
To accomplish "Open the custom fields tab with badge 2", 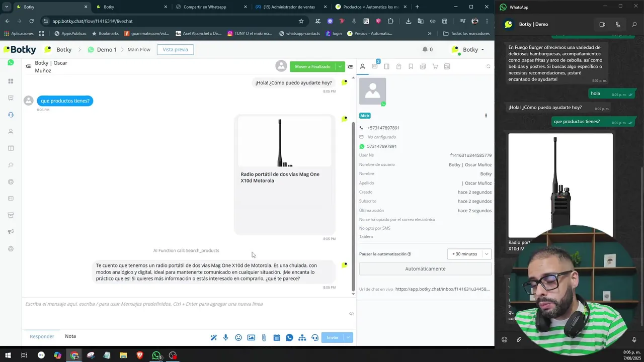I will coord(375,66).
